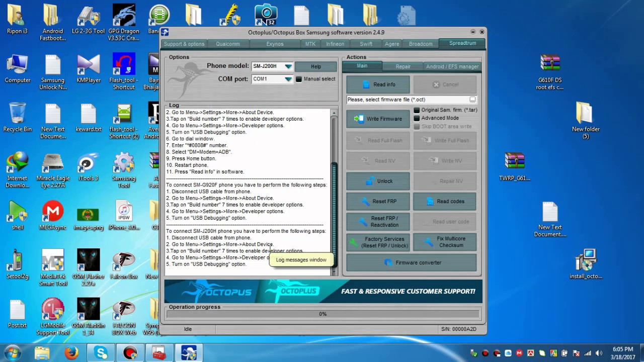
Task: Enable the Advanced Mode checkbox
Action: click(417, 118)
